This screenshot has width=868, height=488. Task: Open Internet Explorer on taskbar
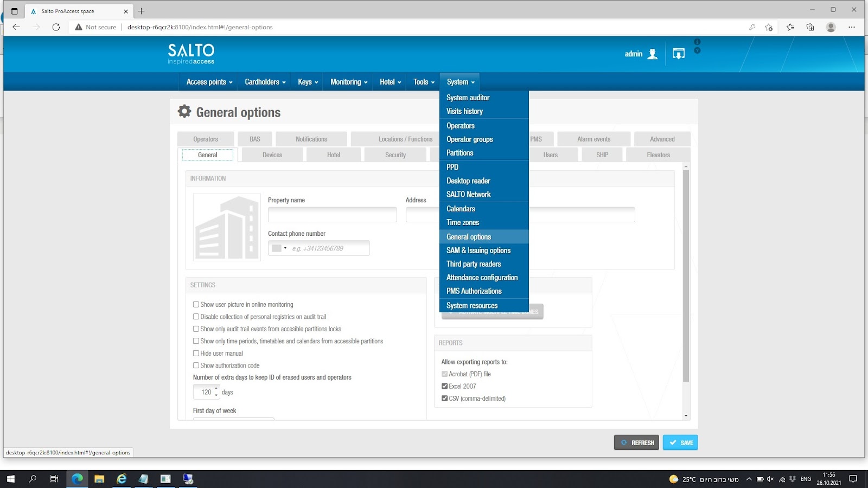[122, 479]
